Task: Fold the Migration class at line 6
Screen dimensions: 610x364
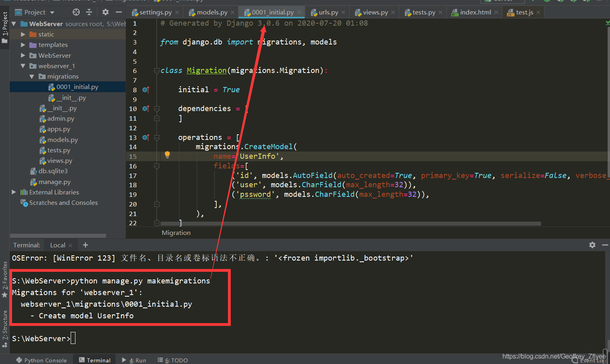Action: [157, 71]
